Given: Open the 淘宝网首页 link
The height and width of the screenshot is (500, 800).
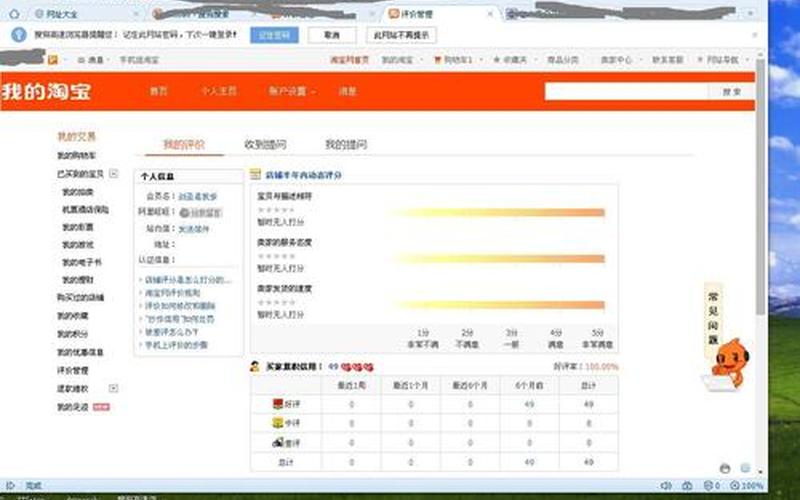Looking at the screenshot, I should 349,60.
